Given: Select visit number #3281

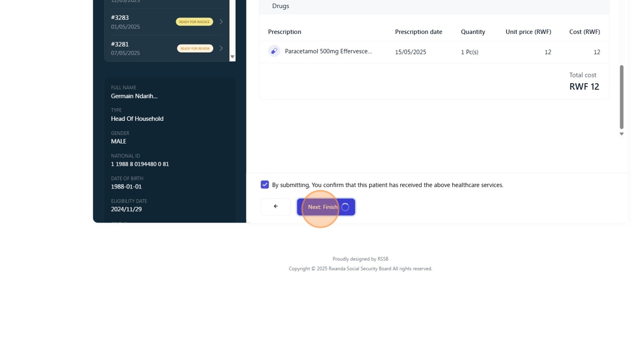Looking at the screenshot, I should point(120,44).
